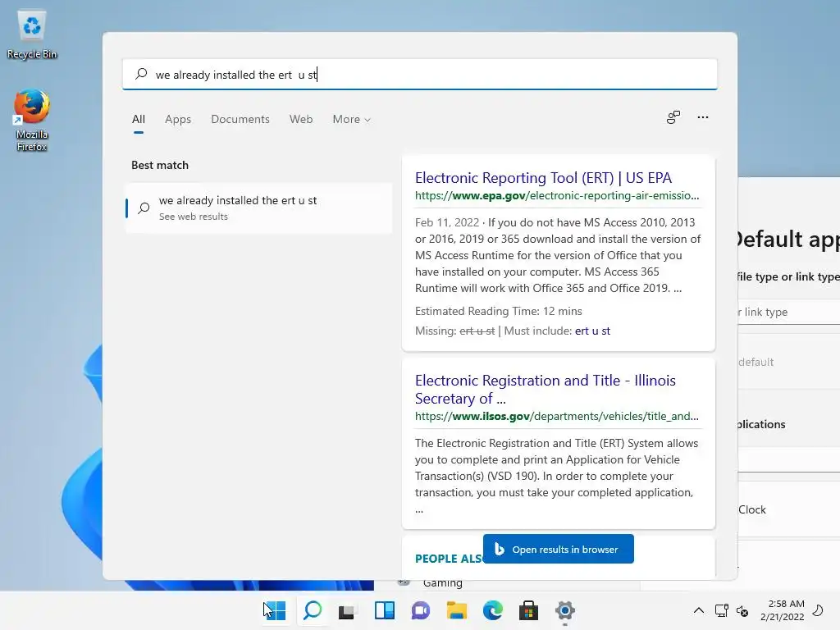Click the muted volume tray icon
This screenshot has height=630, width=840.
click(742, 610)
